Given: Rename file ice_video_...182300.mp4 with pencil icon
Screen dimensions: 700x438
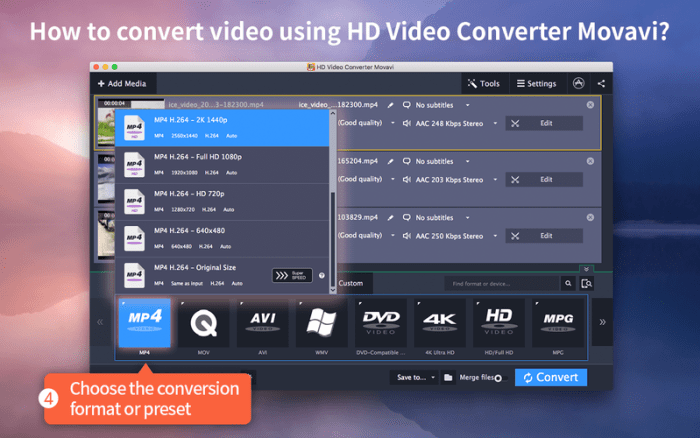Looking at the screenshot, I should pos(391,105).
